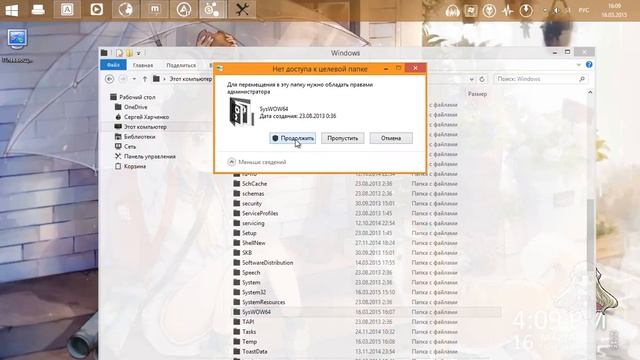640x360 pixels.
Task: Click the search magnifier icon in Explorer
Action: (x=582, y=79)
